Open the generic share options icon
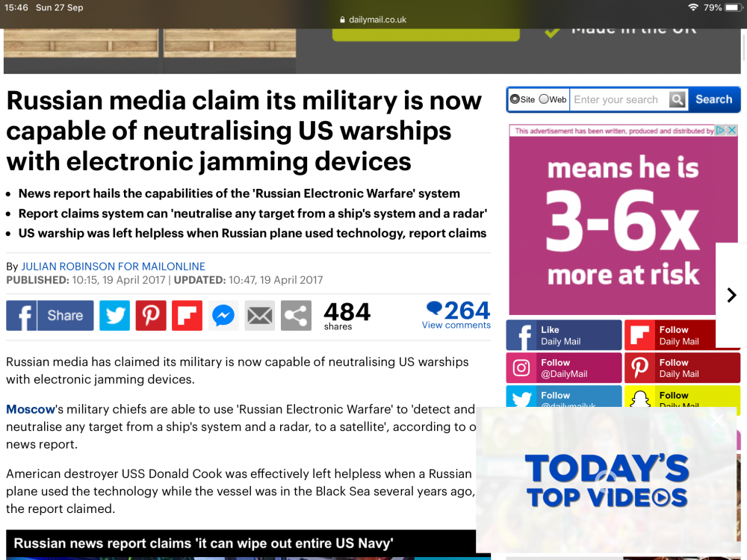This screenshot has height=560, width=747. point(296,315)
